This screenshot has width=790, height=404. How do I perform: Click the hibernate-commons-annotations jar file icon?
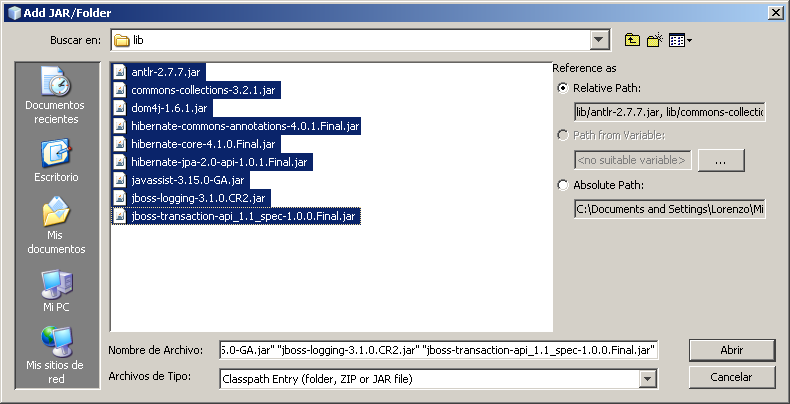[120, 126]
